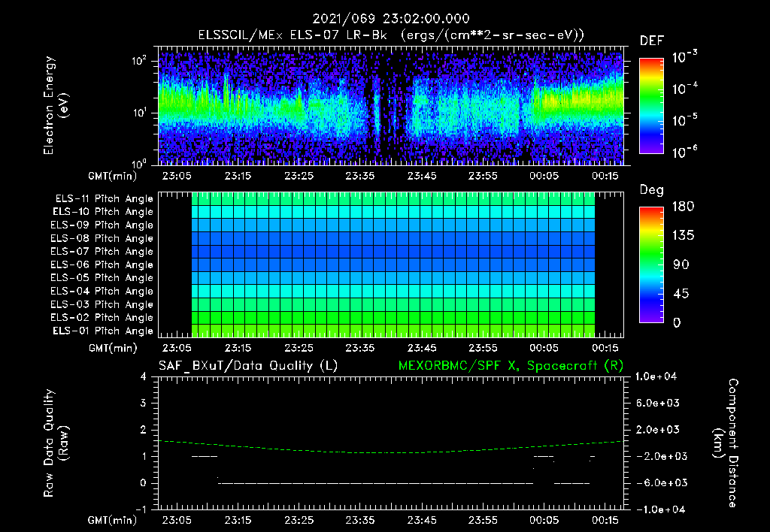The width and height of the screenshot is (770, 532).
Task: Select the ELS-09 Pitch Angle row label
Action: point(102,225)
